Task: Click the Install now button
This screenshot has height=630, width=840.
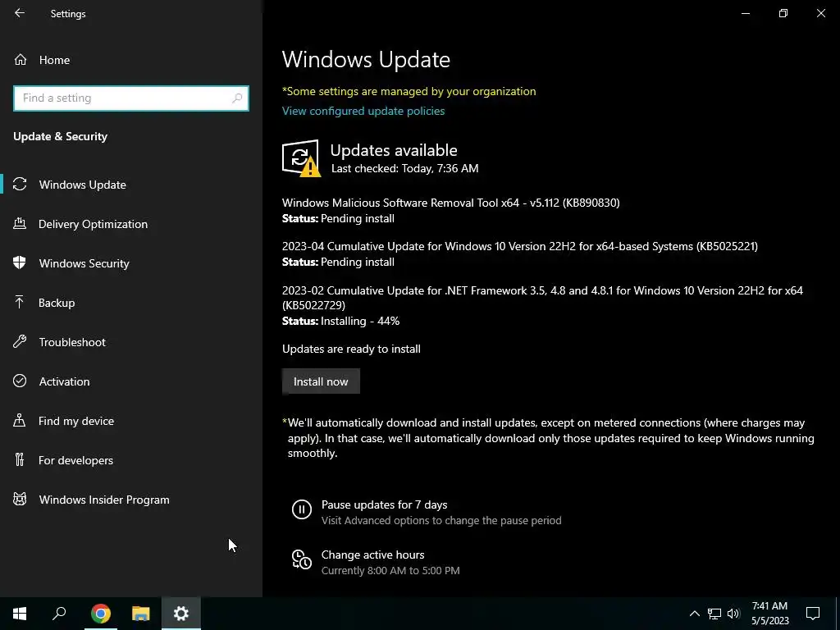Action: 321,381
